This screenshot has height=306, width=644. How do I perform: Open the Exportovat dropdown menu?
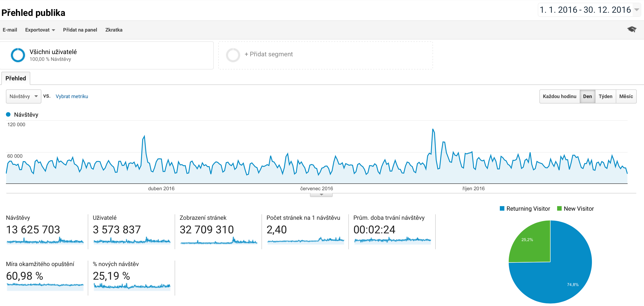pos(40,30)
